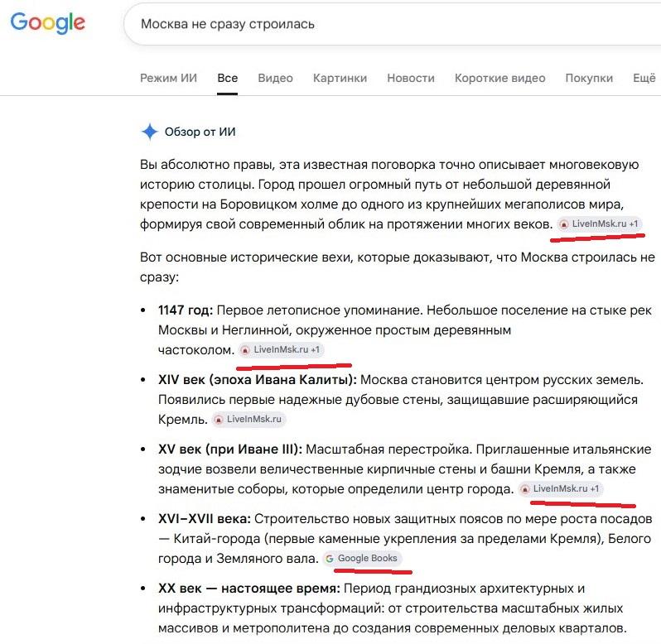Click the search field with Москва не сразу строилась
Image resolution: width=661 pixels, height=644 pixels.
(x=392, y=24)
